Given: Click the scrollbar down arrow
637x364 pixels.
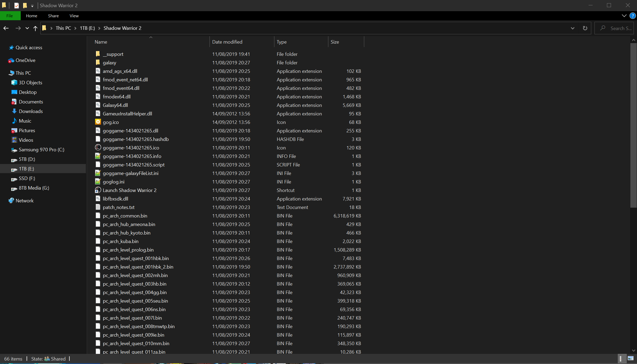Looking at the screenshot, I should click(634, 350).
